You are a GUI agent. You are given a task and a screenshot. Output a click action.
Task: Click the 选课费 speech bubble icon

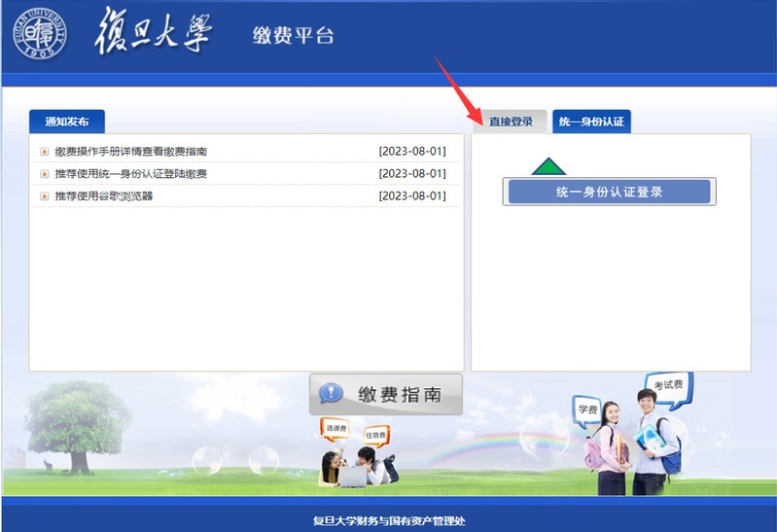[335, 428]
